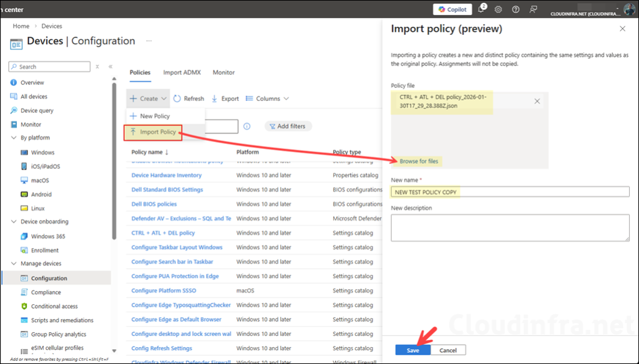Viewport: 639px width, 364px height.
Task: Click the filter info icon
Action: [246, 126]
